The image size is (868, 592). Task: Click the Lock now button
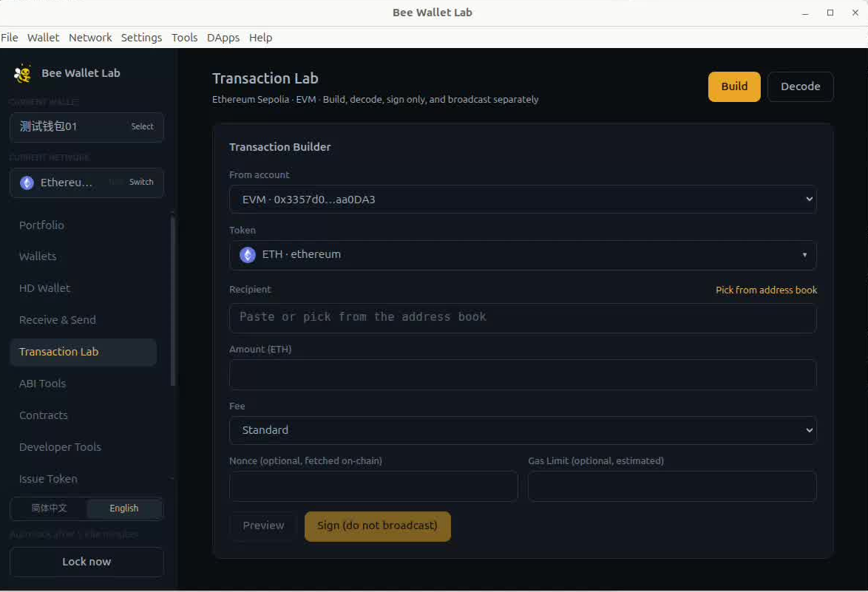87,562
